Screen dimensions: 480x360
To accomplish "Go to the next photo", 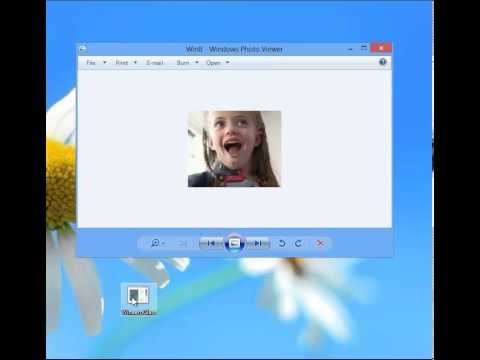I will coord(257,244).
